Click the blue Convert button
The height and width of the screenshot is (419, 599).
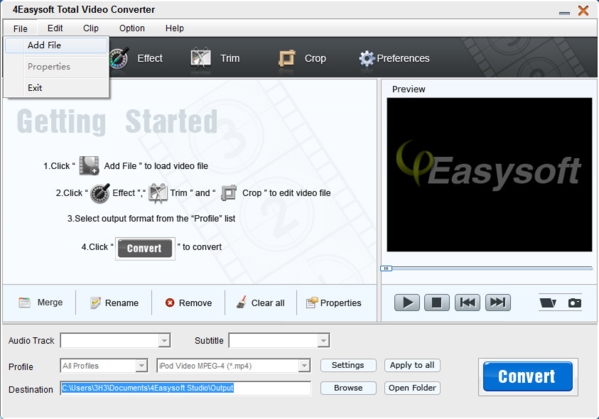[528, 377]
